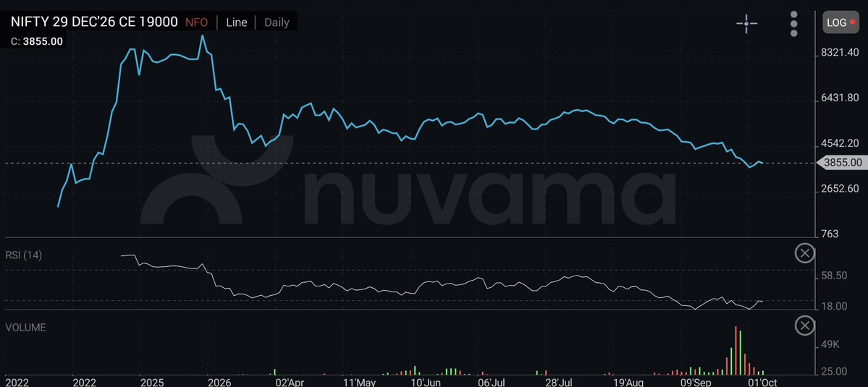
Task: Remove the RSI (14) indicator panel
Action: pos(804,254)
